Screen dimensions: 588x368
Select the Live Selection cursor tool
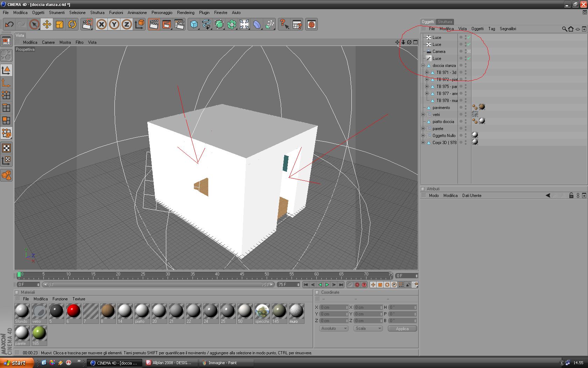[x=34, y=25]
